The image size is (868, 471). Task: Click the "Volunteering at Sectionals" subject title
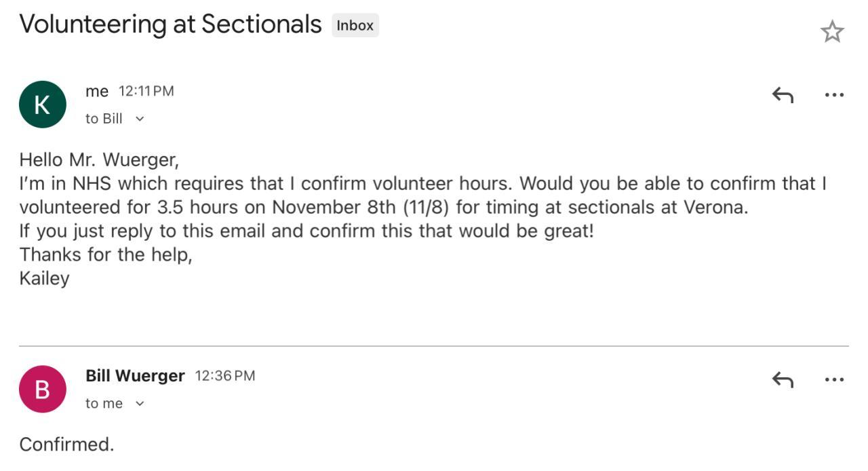[170, 24]
